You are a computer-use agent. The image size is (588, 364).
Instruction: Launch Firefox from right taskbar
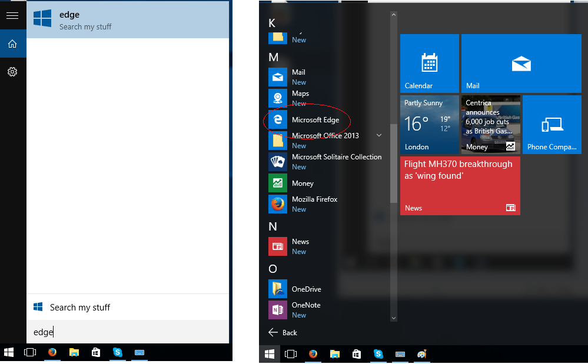313,354
